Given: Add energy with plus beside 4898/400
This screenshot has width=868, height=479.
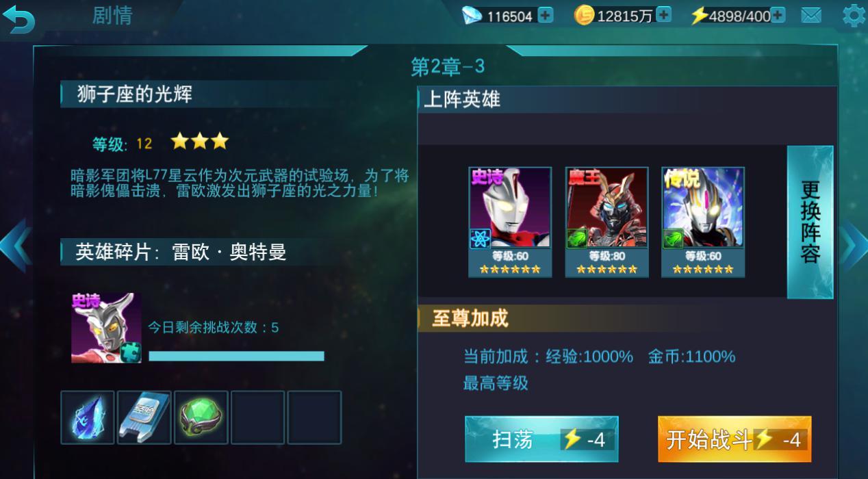Looking at the screenshot, I should point(778,14).
